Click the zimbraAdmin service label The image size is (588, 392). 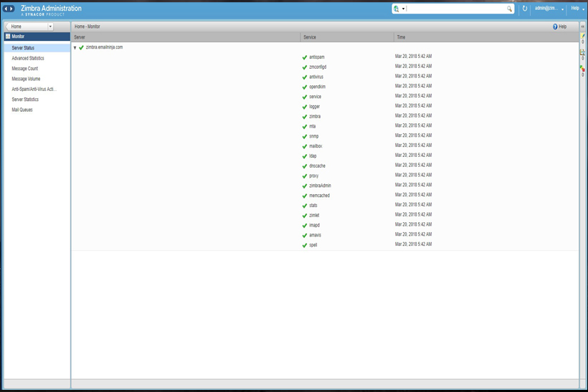coord(320,186)
